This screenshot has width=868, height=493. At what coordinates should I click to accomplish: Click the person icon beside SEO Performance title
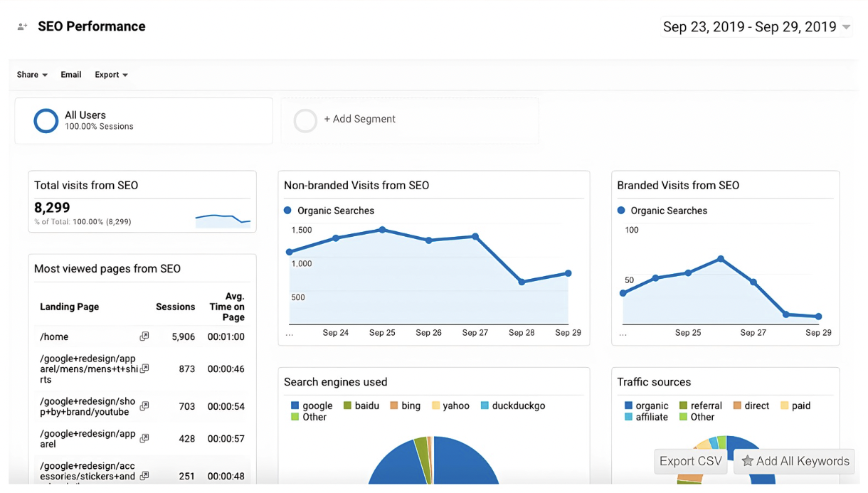[23, 27]
